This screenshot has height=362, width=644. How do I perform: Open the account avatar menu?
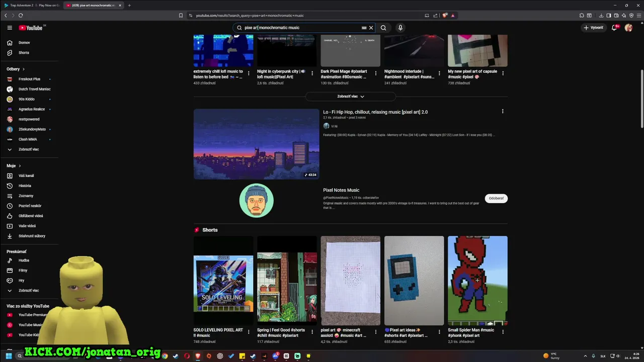pyautogui.click(x=628, y=28)
